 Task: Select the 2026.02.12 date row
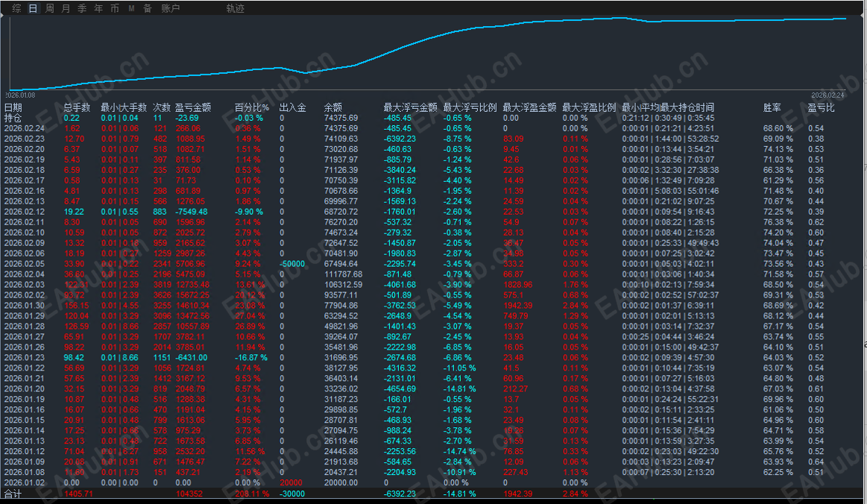[x=25, y=212]
